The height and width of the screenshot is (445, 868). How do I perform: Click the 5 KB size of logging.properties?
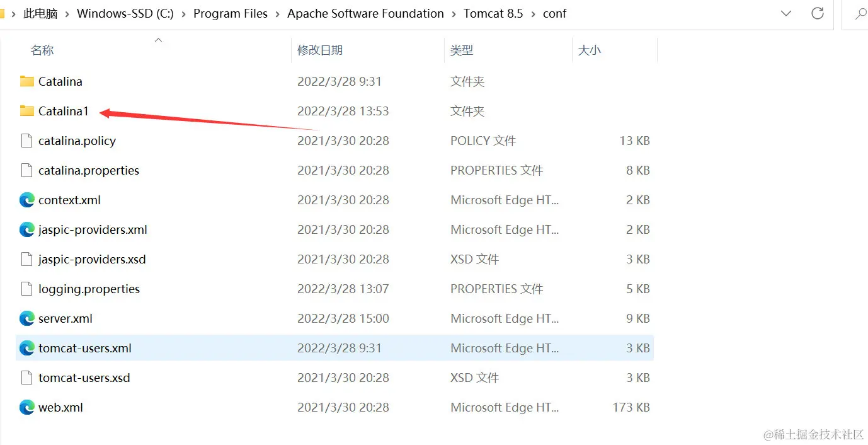coord(638,289)
